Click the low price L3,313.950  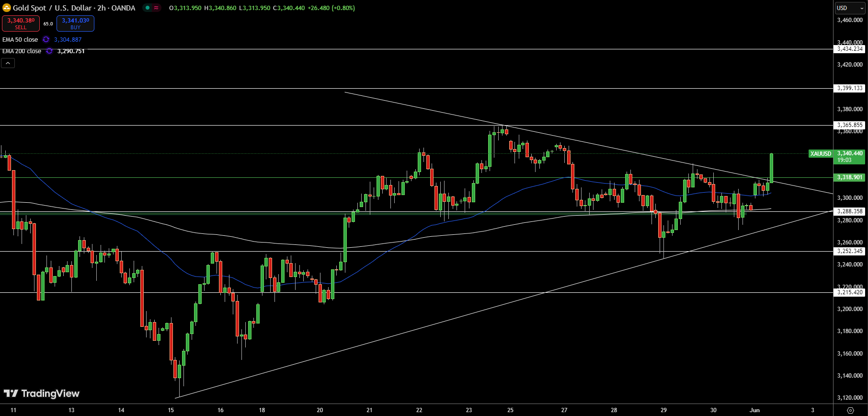point(255,8)
